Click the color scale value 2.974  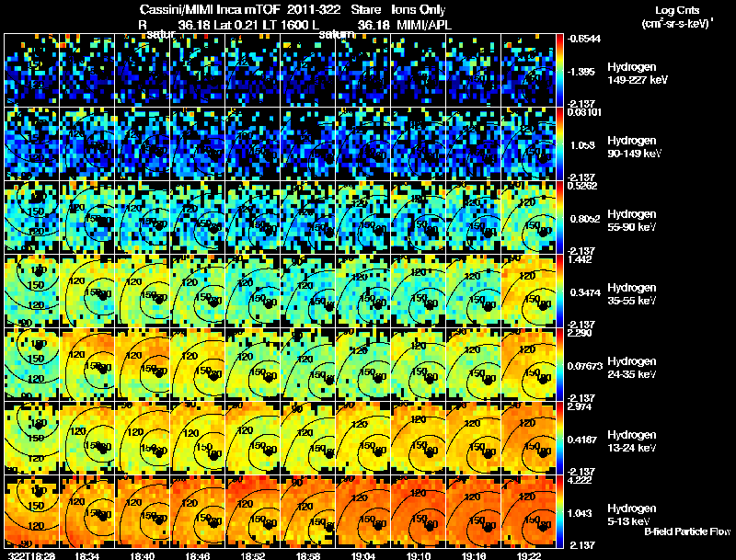(580, 406)
